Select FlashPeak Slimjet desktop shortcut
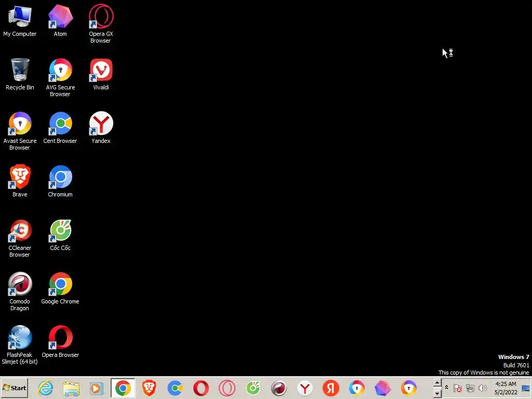The width and height of the screenshot is (532, 399). tap(20, 345)
